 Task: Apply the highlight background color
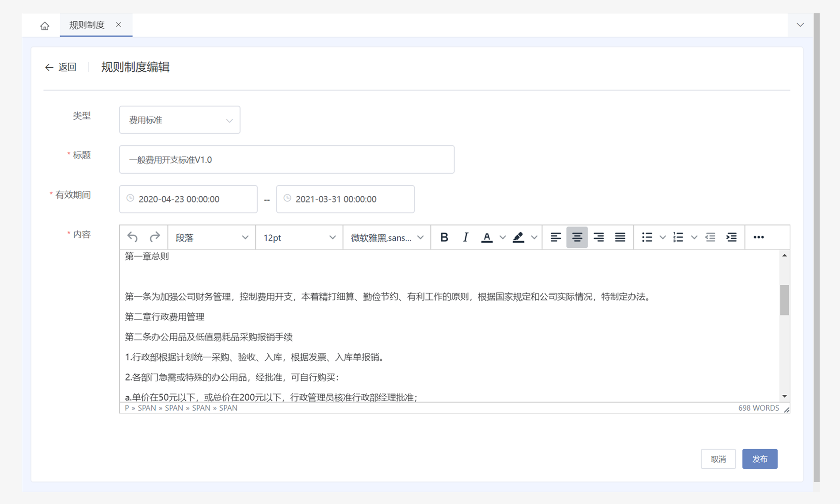pos(518,237)
